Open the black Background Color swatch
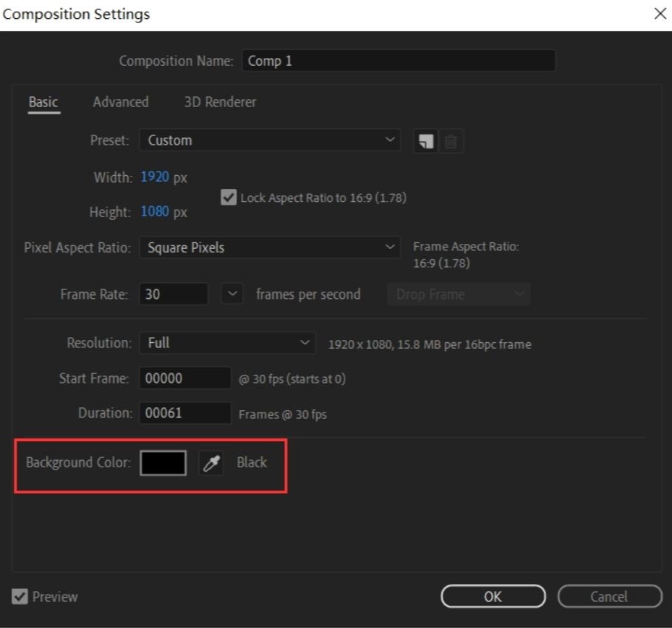The width and height of the screenshot is (672, 628). pos(163,463)
